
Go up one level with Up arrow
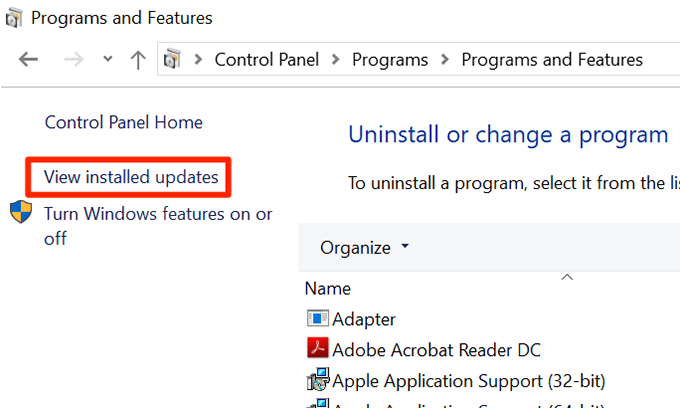pyautogui.click(x=138, y=59)
